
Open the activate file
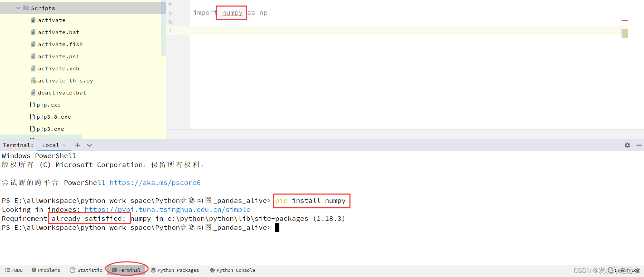point(51,20)
